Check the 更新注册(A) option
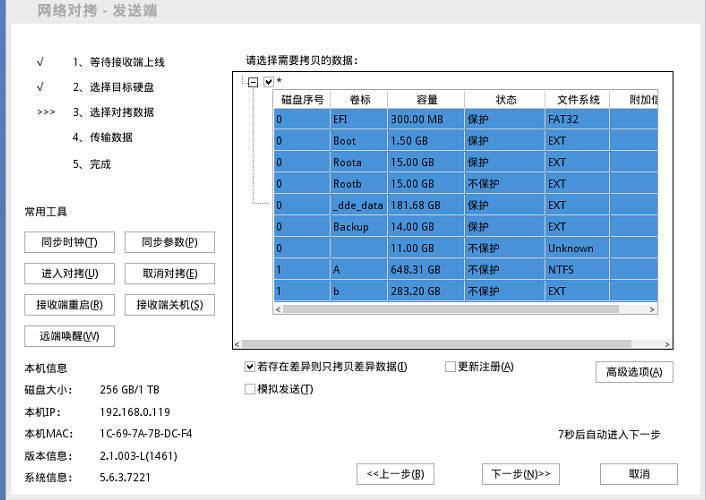 coord(450,367)
